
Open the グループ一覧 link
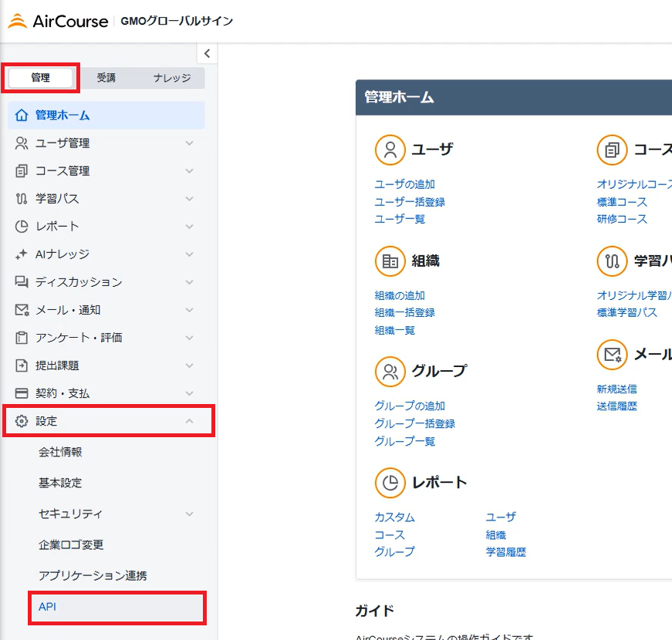pos(404,441)
